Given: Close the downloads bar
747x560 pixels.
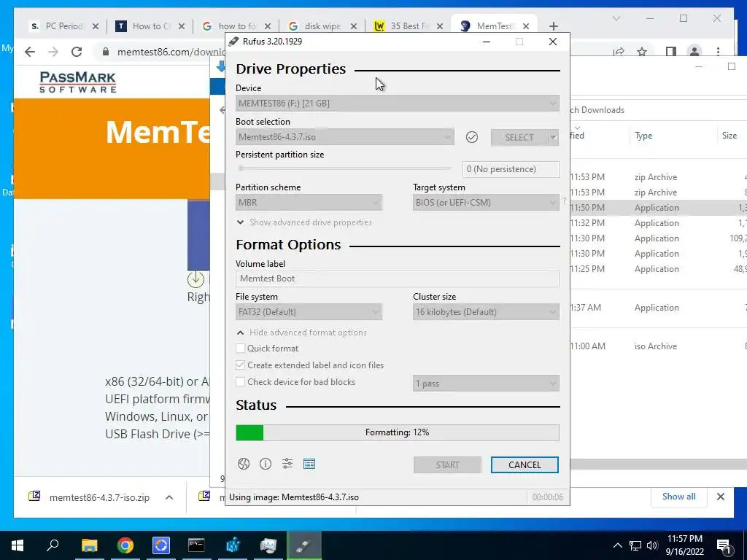Looking at the screenshot, I should 720,497.
